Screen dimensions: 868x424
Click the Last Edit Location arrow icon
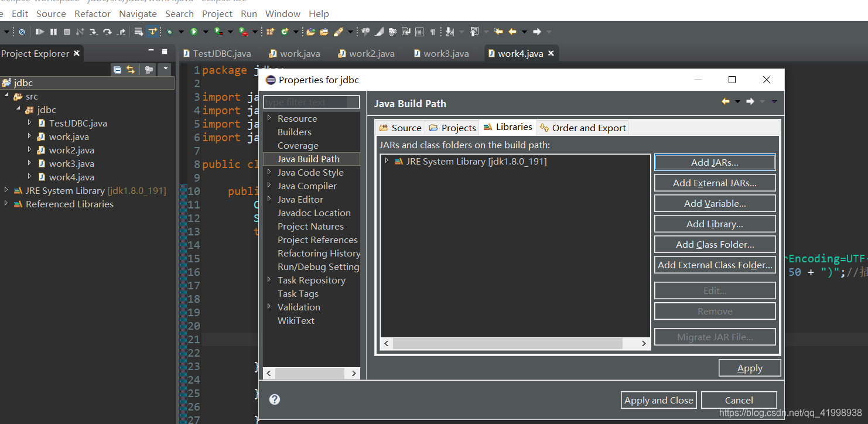tap(498, 32)
